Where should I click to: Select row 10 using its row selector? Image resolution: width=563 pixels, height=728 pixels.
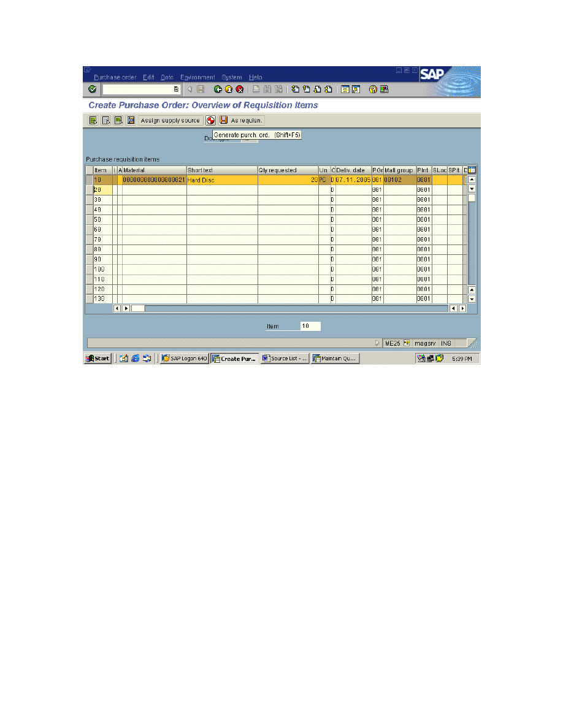(89, 180)
